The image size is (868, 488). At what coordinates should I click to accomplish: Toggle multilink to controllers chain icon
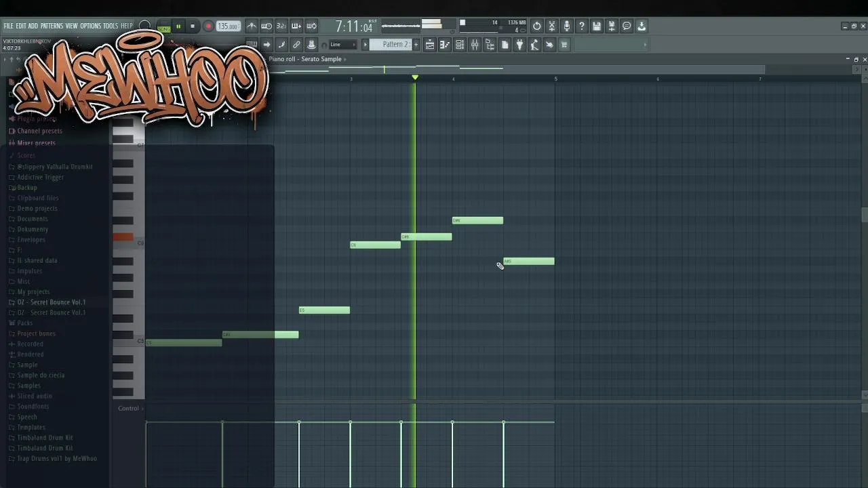[296, 45]
